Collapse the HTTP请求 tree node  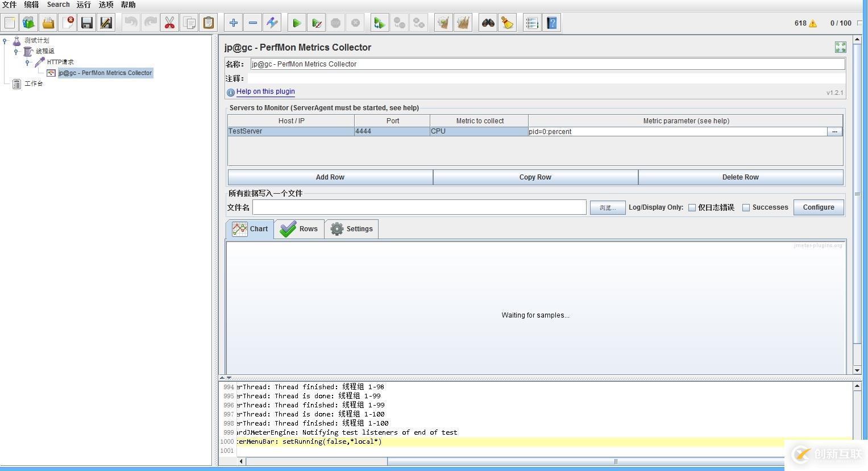tap(27, 62)
